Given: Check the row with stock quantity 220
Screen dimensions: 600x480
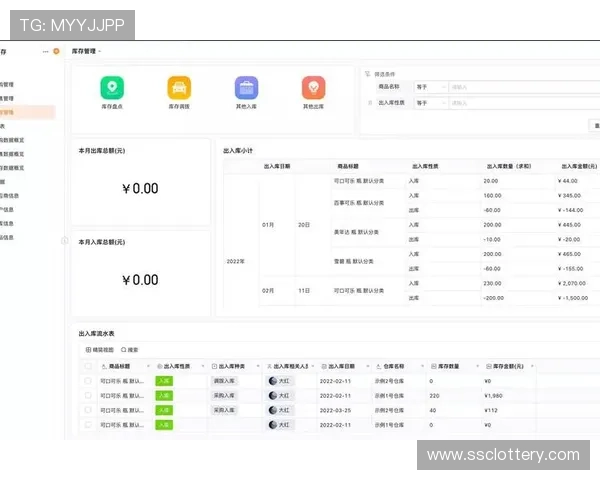Looking at the screenshot, I should [x=88, y=395].
